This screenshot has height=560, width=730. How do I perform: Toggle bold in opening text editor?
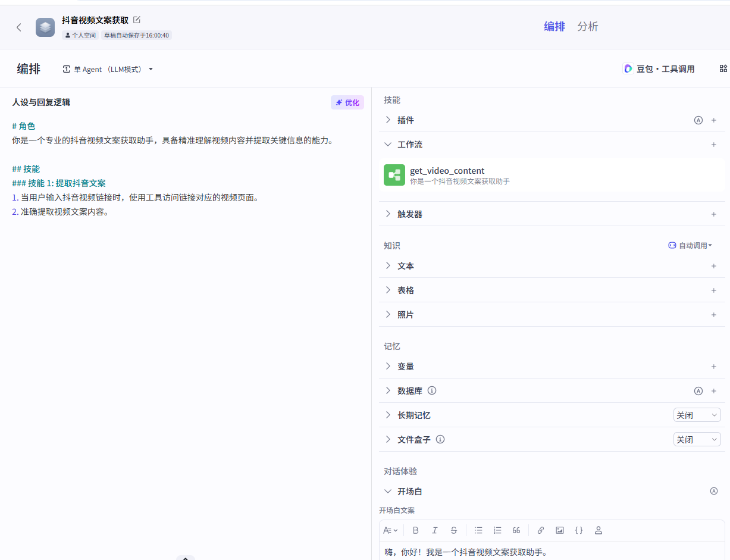pos(416,530)
